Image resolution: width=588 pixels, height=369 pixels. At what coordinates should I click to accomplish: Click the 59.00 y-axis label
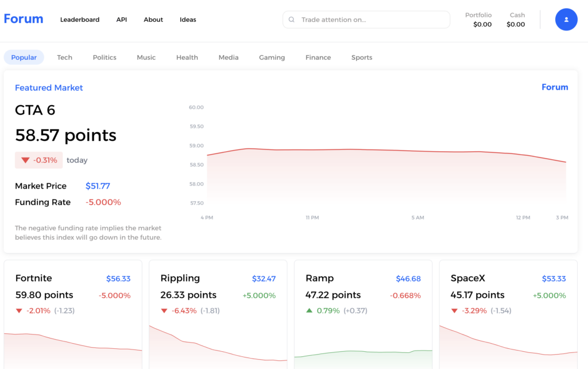pos(196,145)
